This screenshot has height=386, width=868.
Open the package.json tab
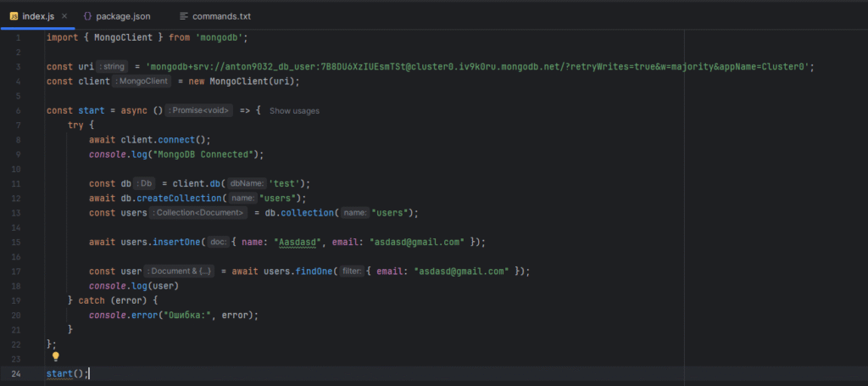tap(117, 16)
